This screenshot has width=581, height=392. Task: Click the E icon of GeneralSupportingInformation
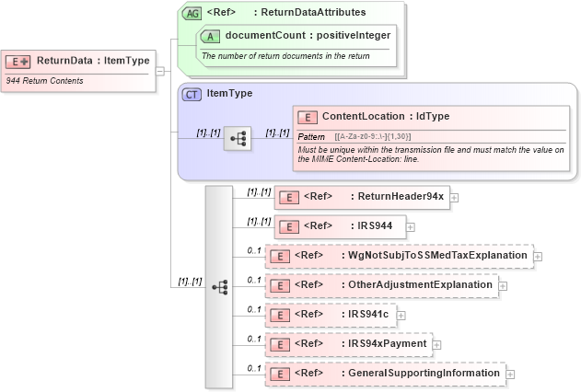(x=280, y=375)
